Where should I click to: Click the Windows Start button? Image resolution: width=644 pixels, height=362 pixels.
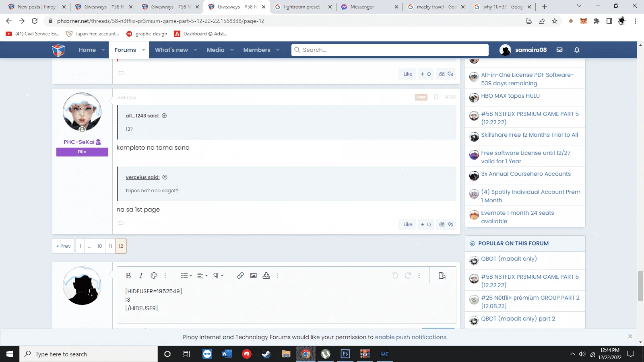(x=10, y=354)
